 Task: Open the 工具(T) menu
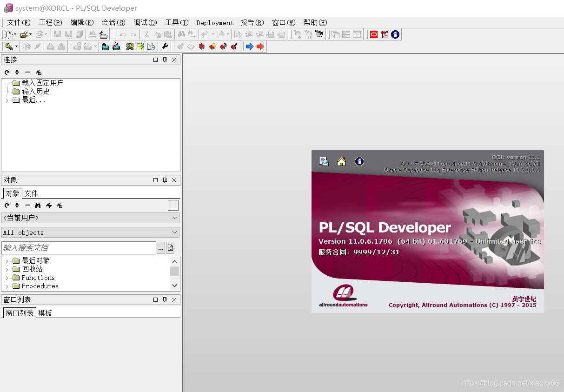[177, 22]
